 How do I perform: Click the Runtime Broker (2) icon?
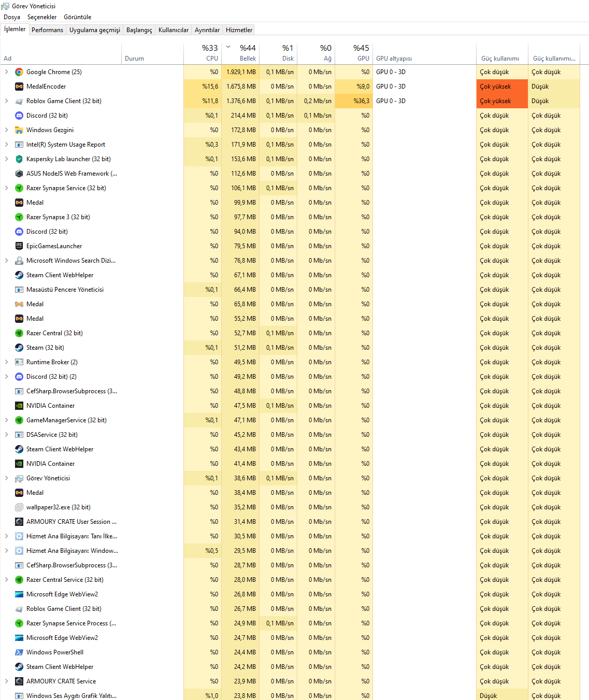(x=19, y=362)
